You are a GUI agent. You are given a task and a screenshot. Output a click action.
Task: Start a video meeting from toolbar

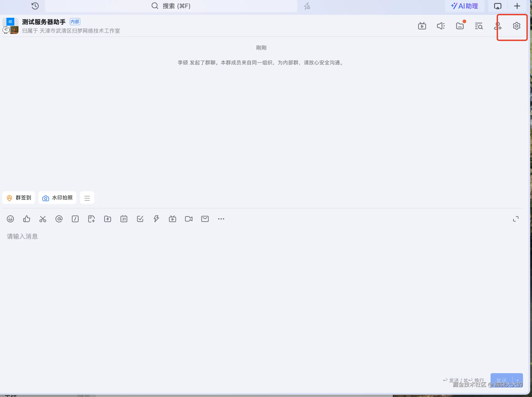(x=189, y=219)
